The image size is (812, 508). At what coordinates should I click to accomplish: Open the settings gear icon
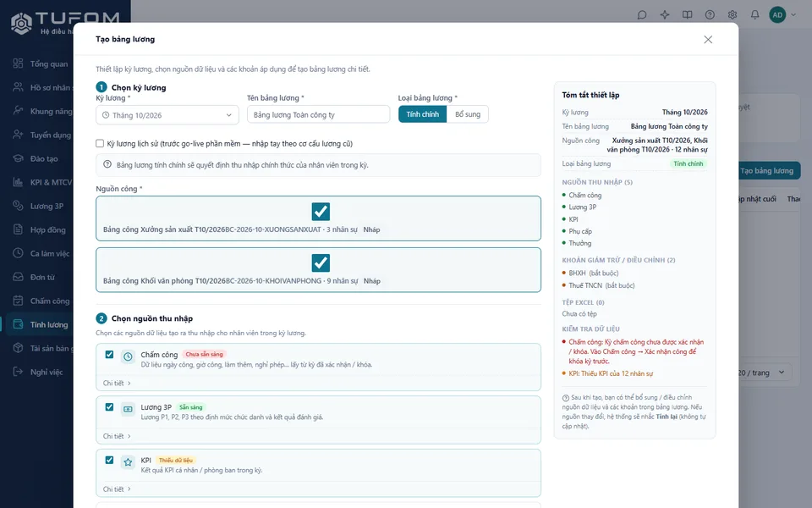click(x=732, y=15)
